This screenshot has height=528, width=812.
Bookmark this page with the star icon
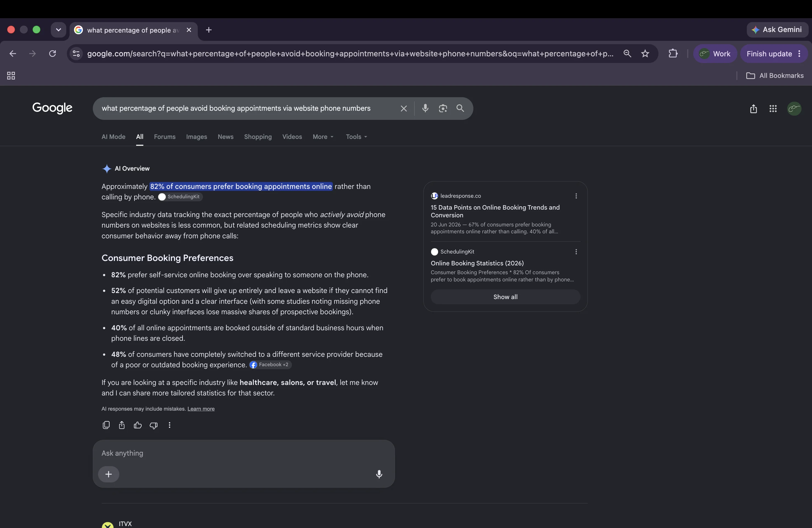645,54
